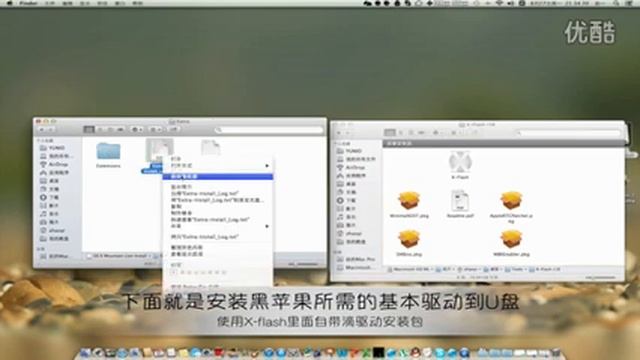This screenshot has width=640, height=360.
Task: Open Spotlight search in the menu bar
Action: tap(616, 3)
